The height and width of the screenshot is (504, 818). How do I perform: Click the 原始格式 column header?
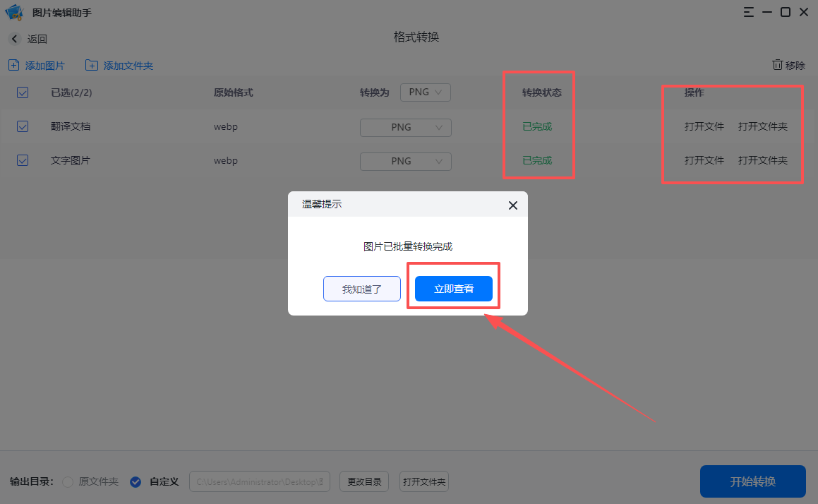(x=233, y=92)
